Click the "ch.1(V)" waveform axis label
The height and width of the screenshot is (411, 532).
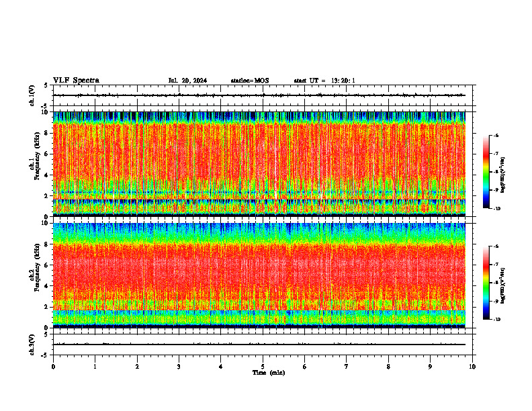32,95
